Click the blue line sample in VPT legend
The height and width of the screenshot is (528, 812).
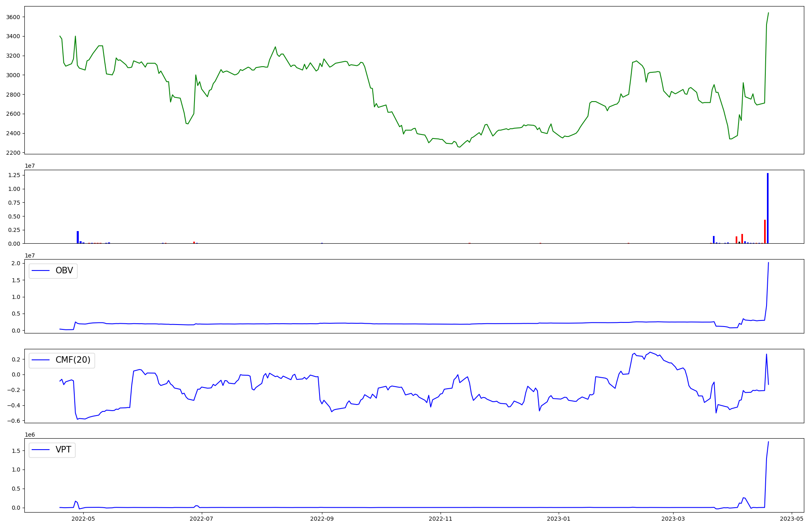[41, 450]
